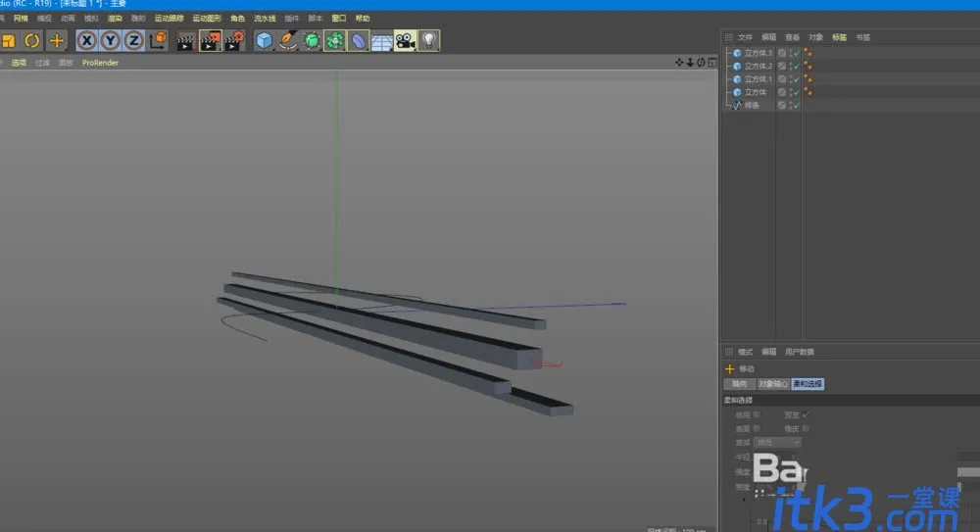The width and height of the screenshot is (980, 532).
Task: Toggle viewport maximize layout icon
Action: tap(711, 63)
